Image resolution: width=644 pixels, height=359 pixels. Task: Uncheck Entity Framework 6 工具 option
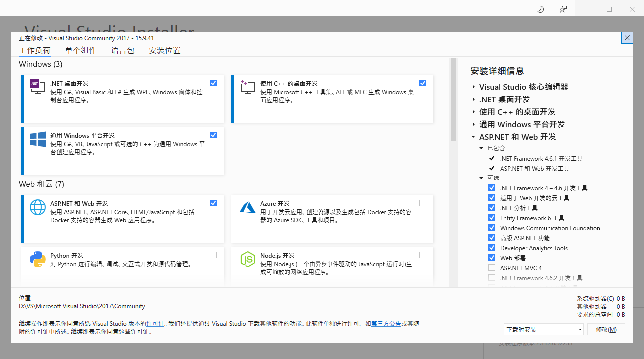[x=492, y=218]
